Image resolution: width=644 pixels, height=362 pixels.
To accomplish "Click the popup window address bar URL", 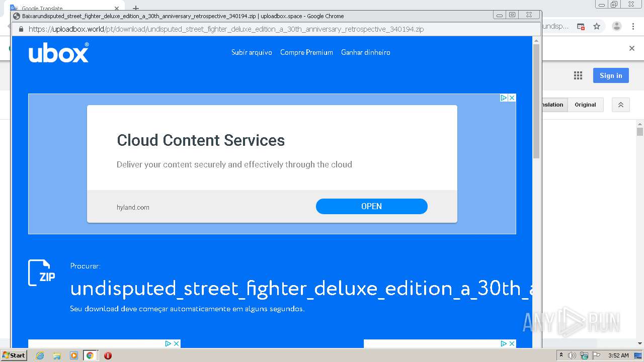I will pos(226,29).
